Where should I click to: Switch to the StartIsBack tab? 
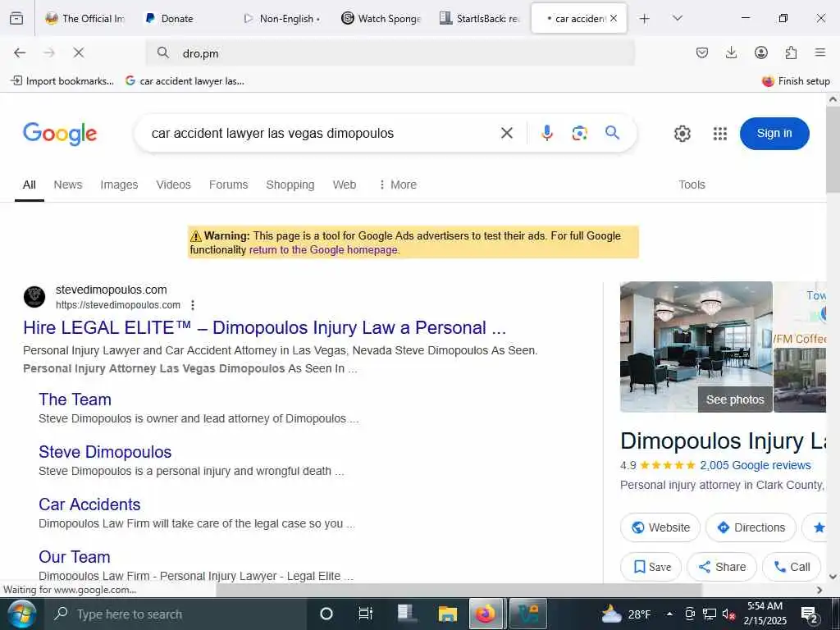pos(481,19)
